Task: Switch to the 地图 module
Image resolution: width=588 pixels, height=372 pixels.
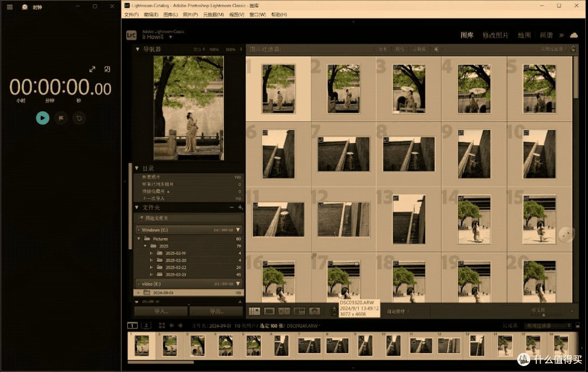Action: point(524,35)
